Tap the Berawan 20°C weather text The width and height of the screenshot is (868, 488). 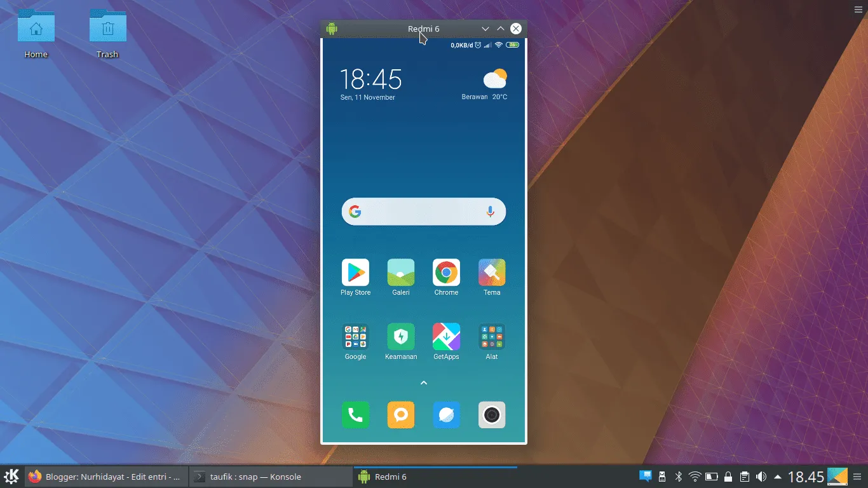pyautogui.click(x=484, y=97)
